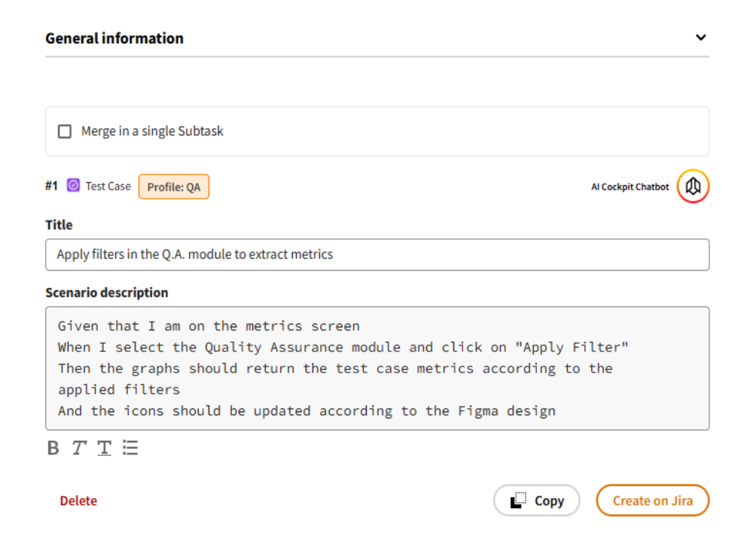Click the General information section header

[114, 38]
